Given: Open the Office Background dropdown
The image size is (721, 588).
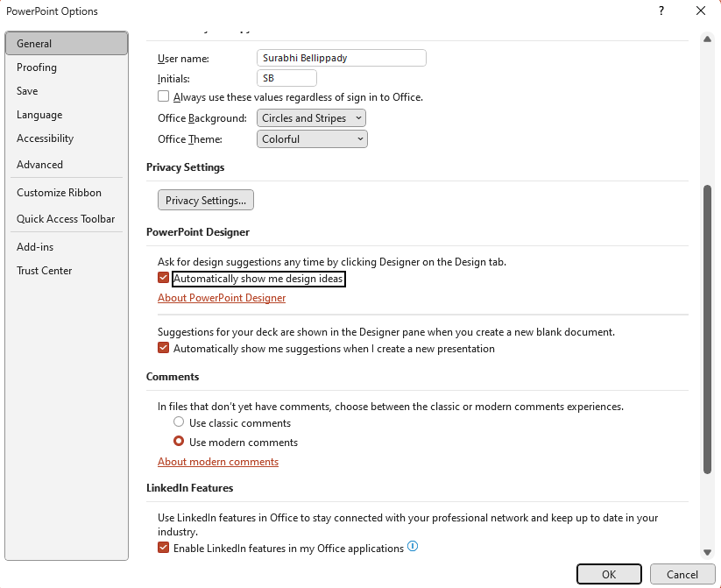Looking at the screenshot, I should [x=311, y=117].
